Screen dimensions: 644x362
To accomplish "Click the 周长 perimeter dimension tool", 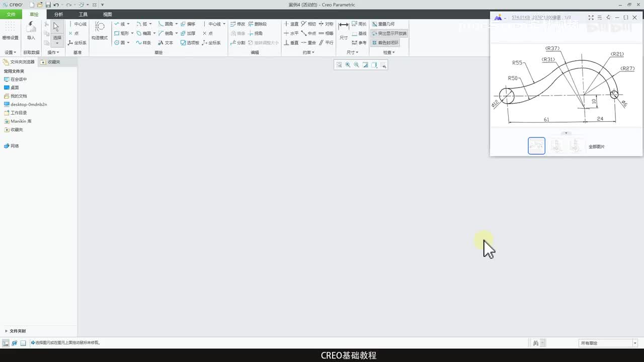I will [359, 24].
